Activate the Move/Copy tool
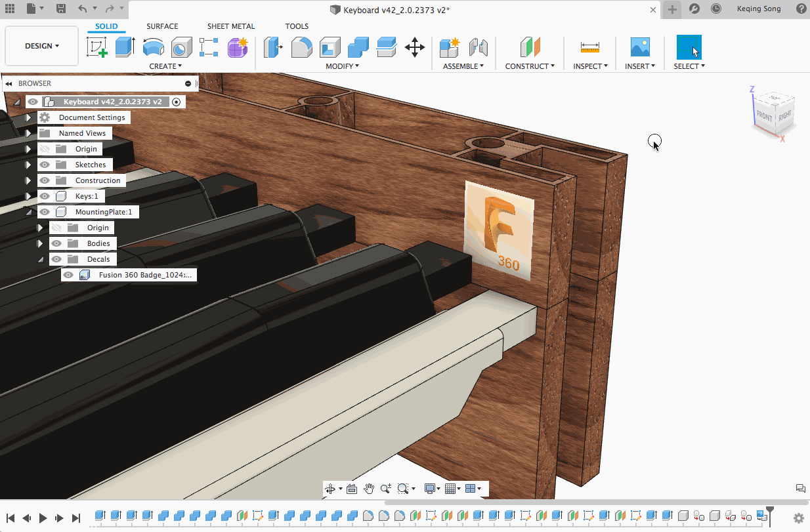Screen dimensions: 810x532 [x=414, y=47]
